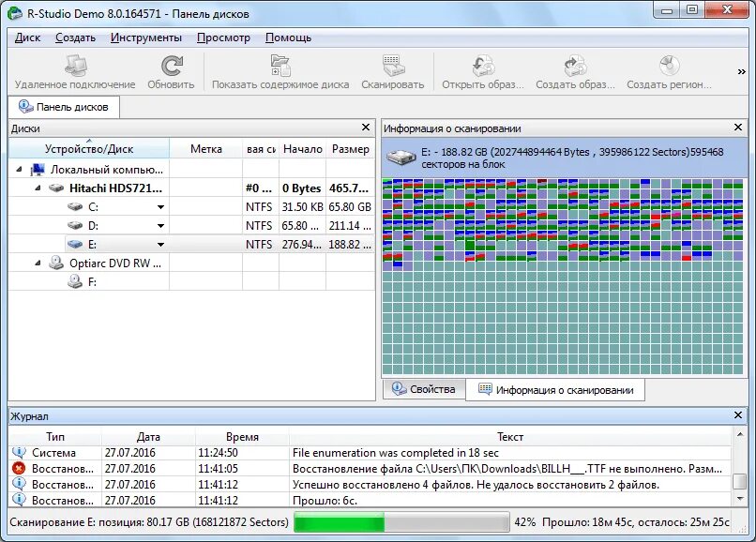
Task: Click the Локальный компьютер computer icon
Action: tap(38, 169)
